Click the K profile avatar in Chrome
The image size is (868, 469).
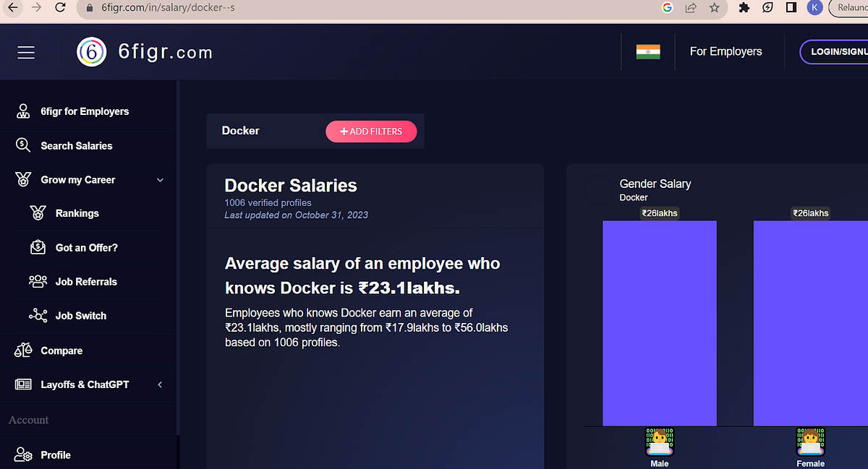[x=814, y=8]
